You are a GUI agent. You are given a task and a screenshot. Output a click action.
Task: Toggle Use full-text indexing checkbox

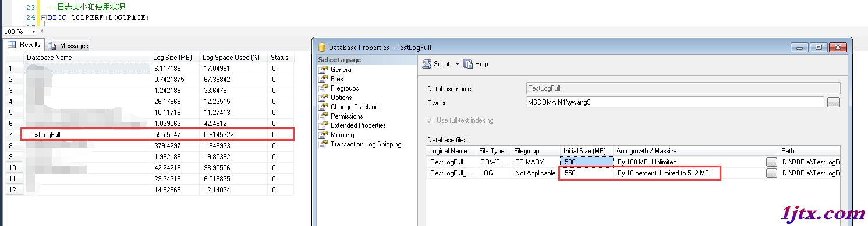pyautogui.click(x=430, y=120)
